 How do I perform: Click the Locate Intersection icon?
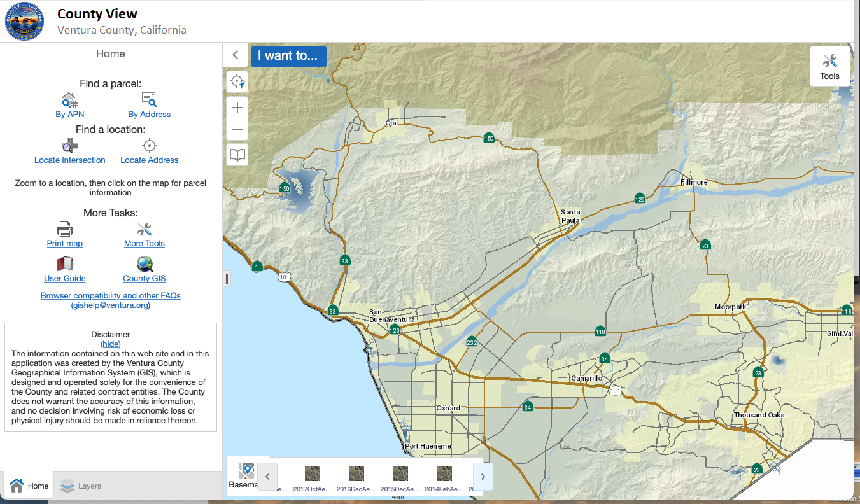pos(70,146)
